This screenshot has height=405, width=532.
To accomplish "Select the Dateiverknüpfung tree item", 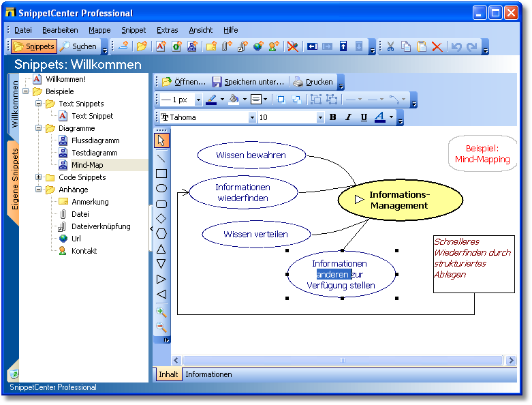I will coord(101,226).
